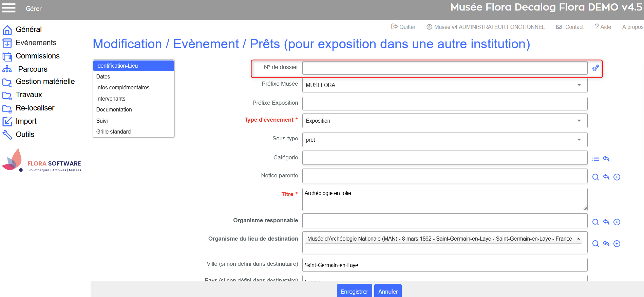
Task: Open Gestion matérielle in the sidebar
Action: click(x=45, y=82)
